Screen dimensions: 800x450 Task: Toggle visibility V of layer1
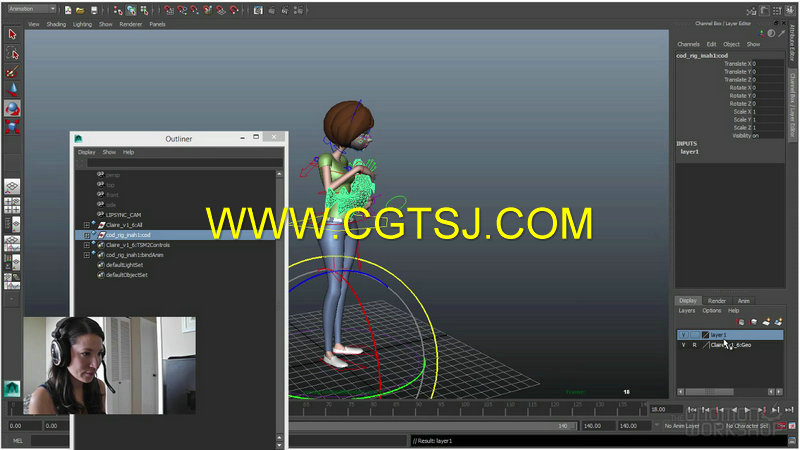pos(683,335)
